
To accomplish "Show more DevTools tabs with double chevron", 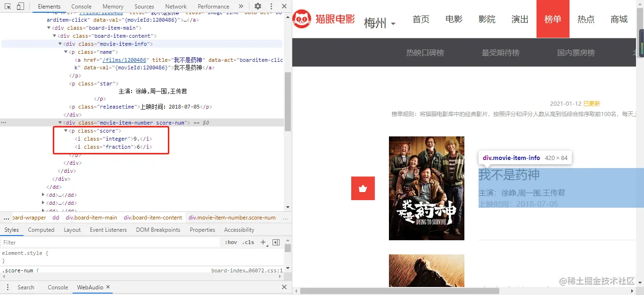I will point(241,6).
